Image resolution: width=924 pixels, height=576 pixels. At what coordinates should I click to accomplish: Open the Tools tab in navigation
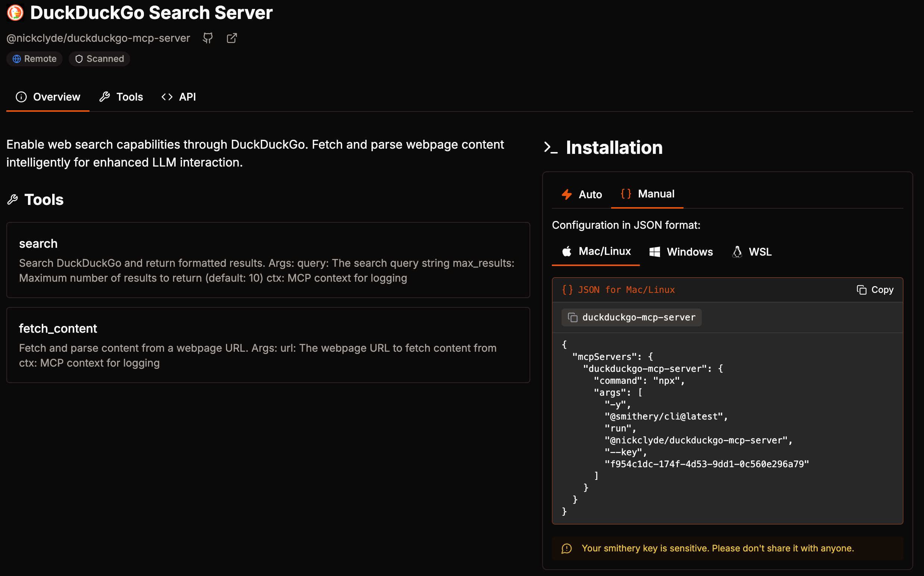[x=121, y=97]
